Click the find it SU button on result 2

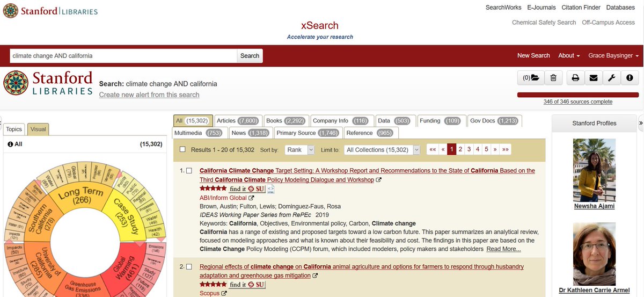click(x=247, y=284)
